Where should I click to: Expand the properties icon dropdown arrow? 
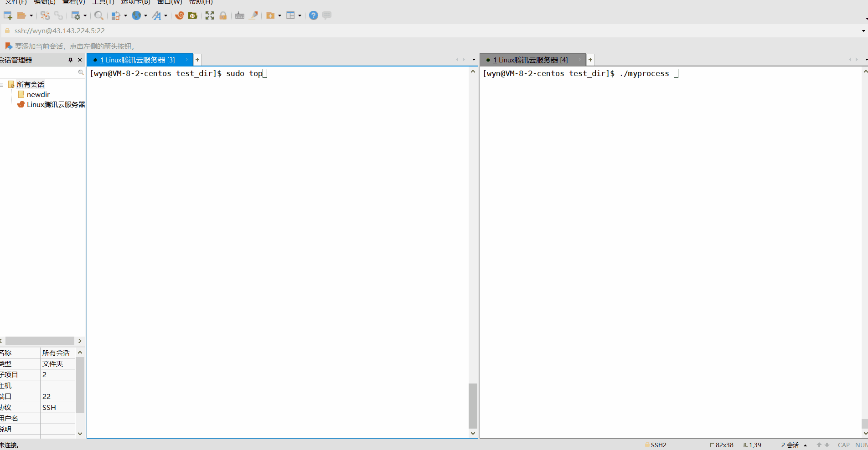pos(85,15)
